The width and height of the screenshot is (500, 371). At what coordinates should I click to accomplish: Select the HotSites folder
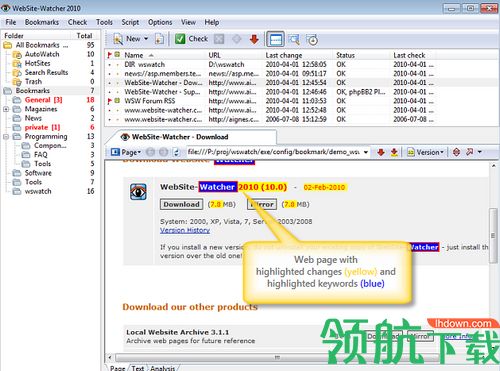click(x=37, y=63)
